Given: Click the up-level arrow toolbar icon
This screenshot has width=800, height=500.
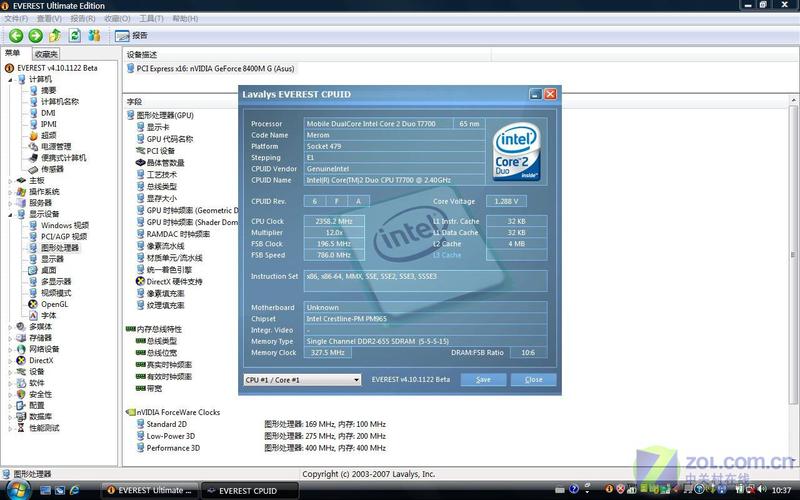Looking at the screenshot, I should pos(55,36).
